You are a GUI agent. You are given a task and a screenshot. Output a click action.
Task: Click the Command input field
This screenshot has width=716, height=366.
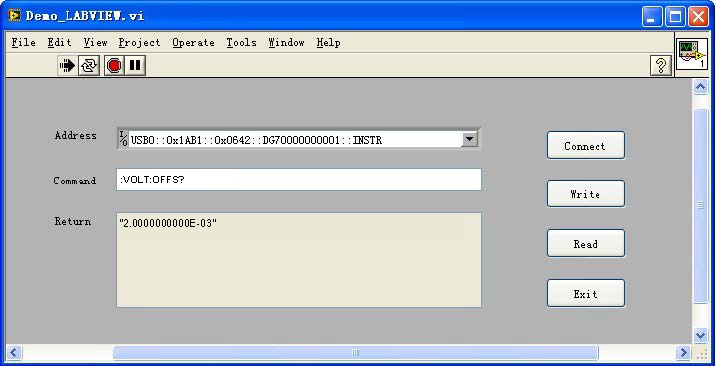tap(299, 179)
